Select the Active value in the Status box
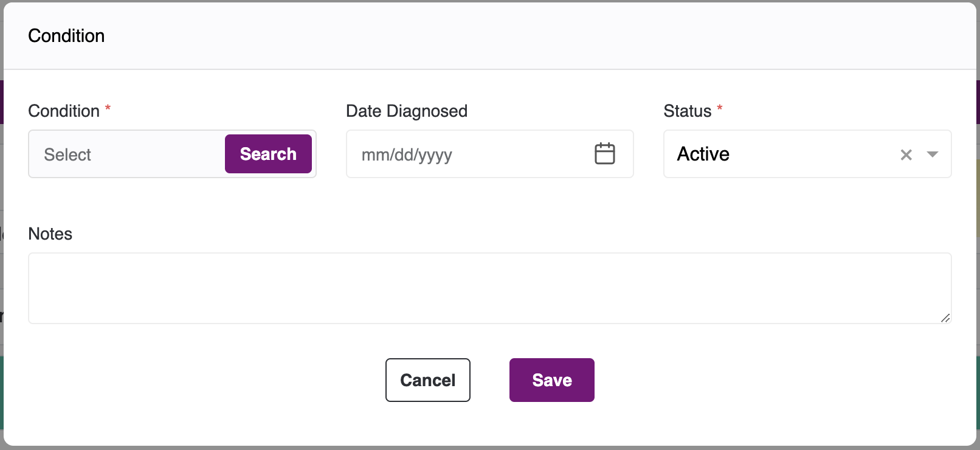Image resolution: width=980 pixels, height=450 pixels. 703,154
